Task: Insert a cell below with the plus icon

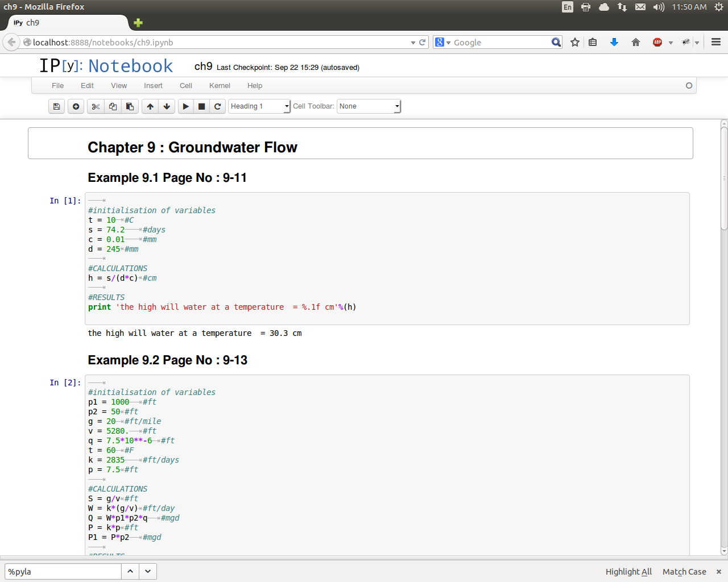Action: coord(76,106)
